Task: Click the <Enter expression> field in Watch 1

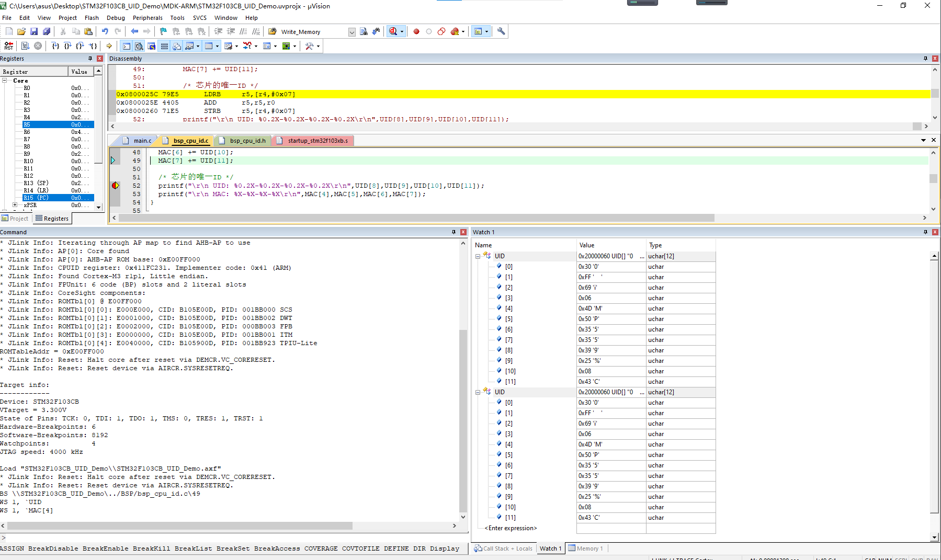Action: (510, 528)
